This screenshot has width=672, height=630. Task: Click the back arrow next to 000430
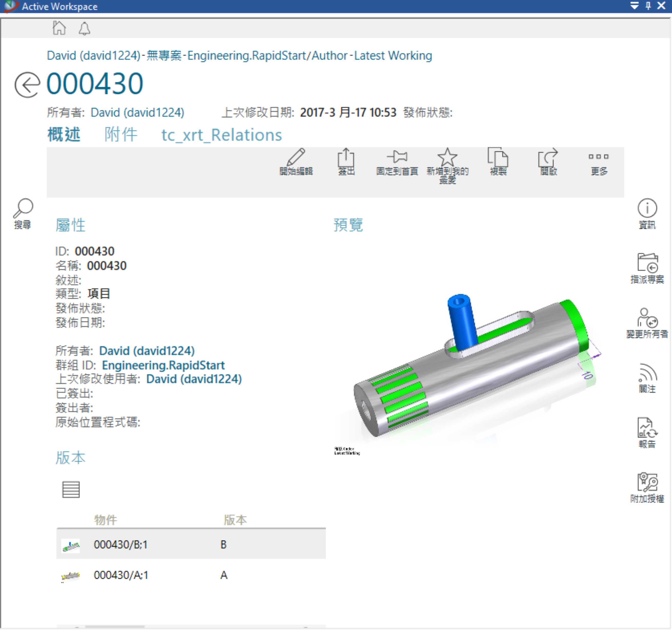[x=27, y=85]
